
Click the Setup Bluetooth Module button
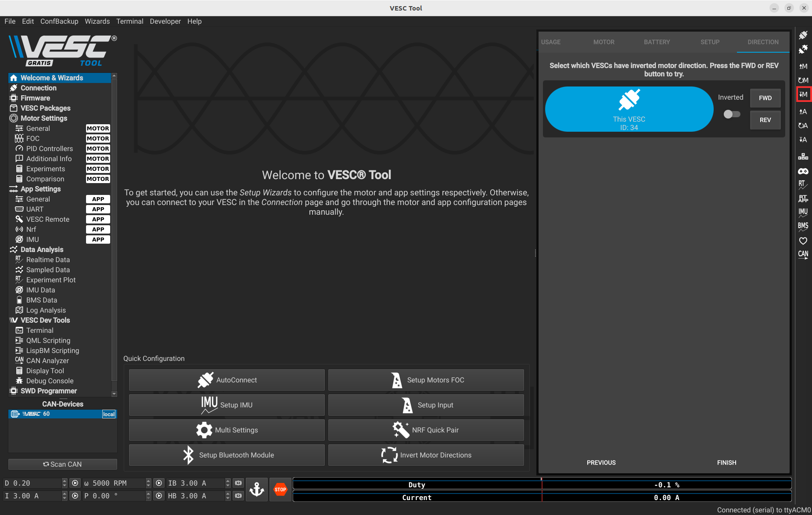coord(227,455)
